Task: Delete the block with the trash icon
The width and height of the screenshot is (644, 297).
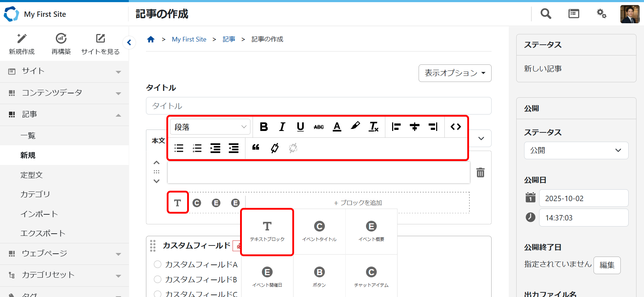Action: pos(480,172)
